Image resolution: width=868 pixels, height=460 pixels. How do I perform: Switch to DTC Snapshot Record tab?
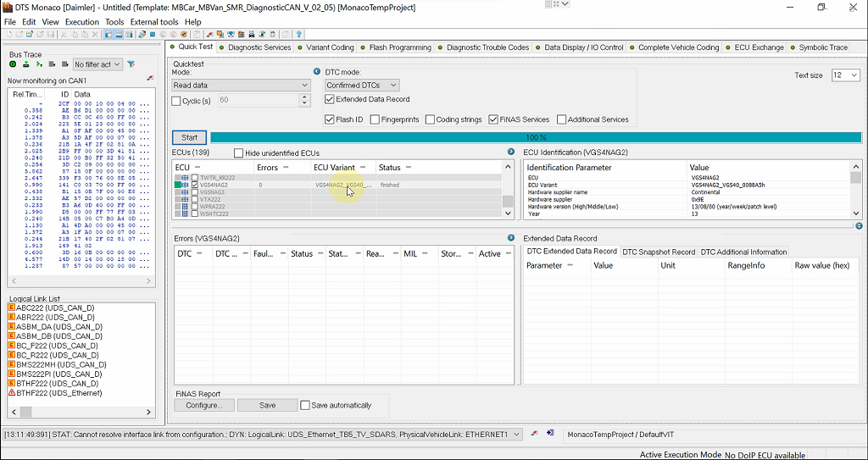[659, 252]
